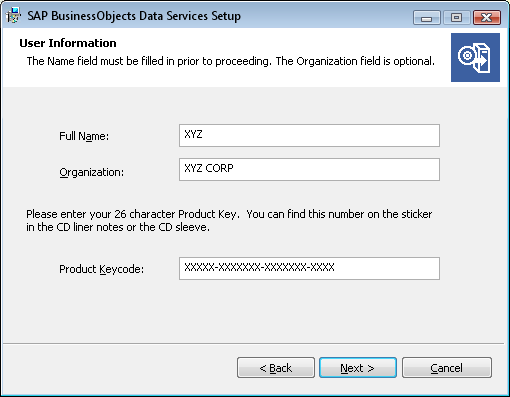The width and height of the screenshot is (510, 397).
Task: Select the Product Keycode input box
Action: (x=309, y=268)
